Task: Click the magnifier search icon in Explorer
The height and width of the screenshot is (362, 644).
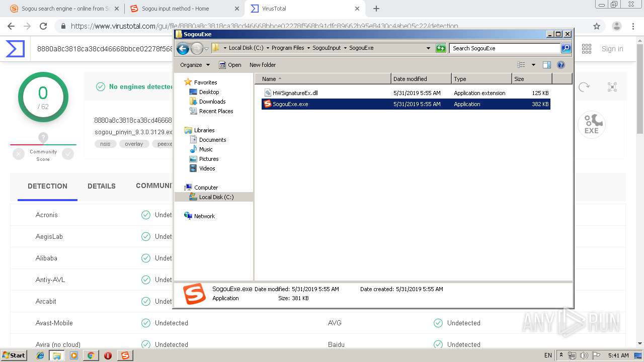Action: (566, 48)
